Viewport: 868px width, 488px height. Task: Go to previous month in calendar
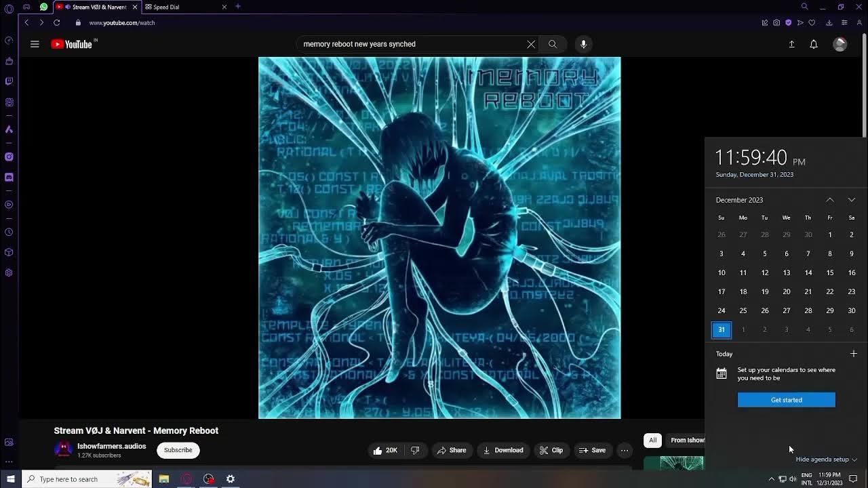point(830,200)
